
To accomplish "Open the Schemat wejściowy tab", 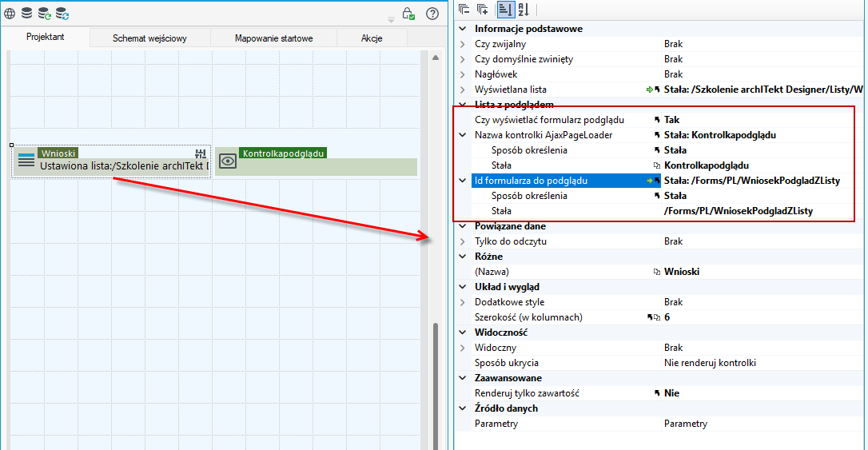I will [x=149, y=38].
